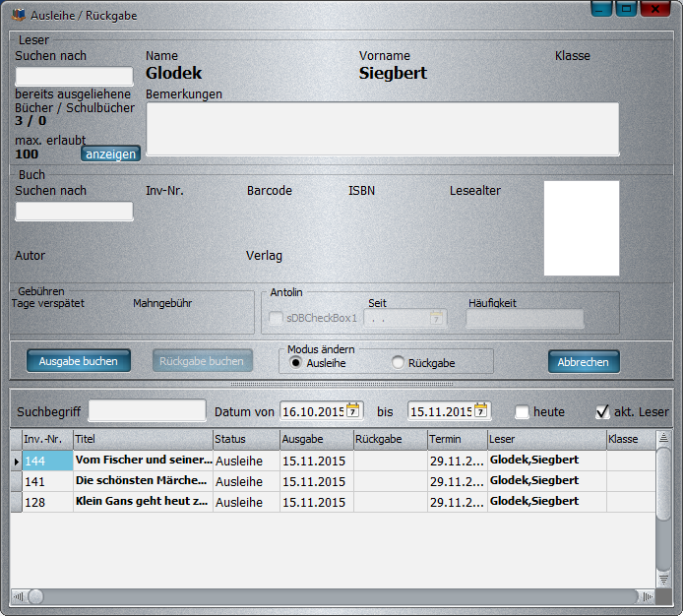Uncheck the 'akt. Leser' checkbox
Image resolution: width=683 pixels, height=616 pixels.
pos(602,411)
